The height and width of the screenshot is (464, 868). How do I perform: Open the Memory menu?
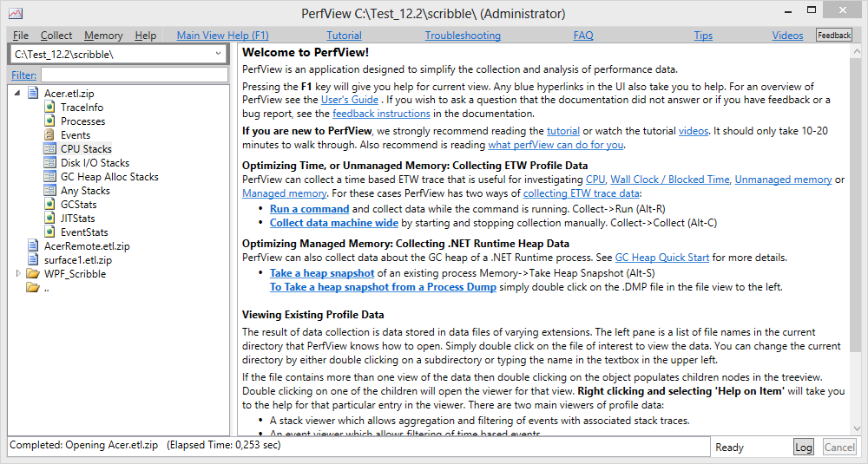(x=103, y=36)
